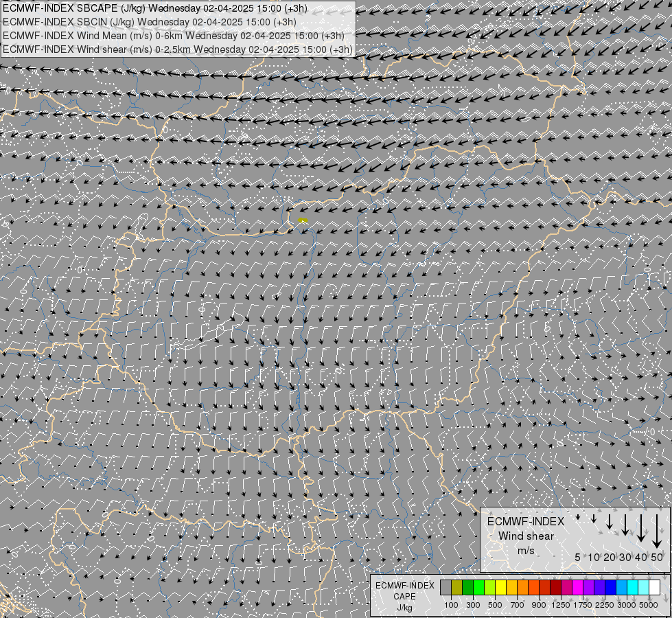Click the '500' CAPE scale label

coord(495,605)
